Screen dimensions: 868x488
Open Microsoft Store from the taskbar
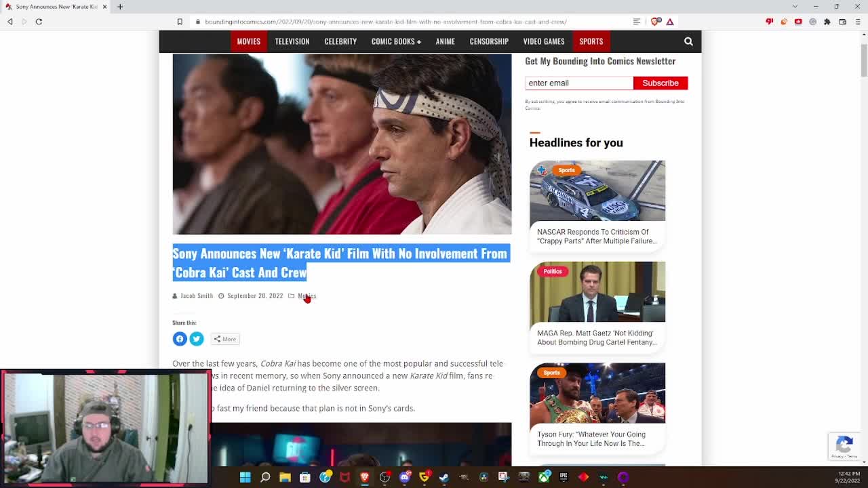(x=305, y=477)
